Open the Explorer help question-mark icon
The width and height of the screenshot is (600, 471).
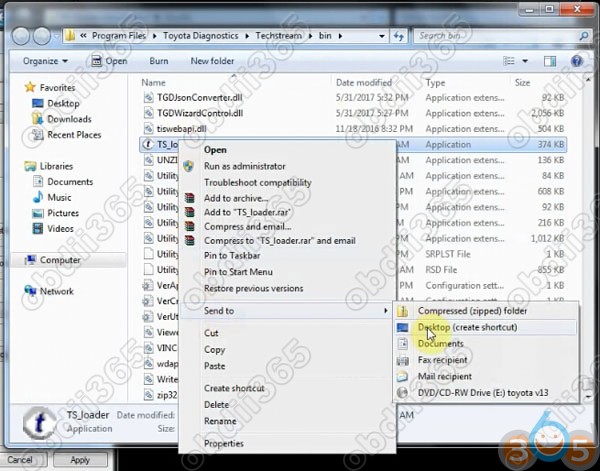point(577,61)
